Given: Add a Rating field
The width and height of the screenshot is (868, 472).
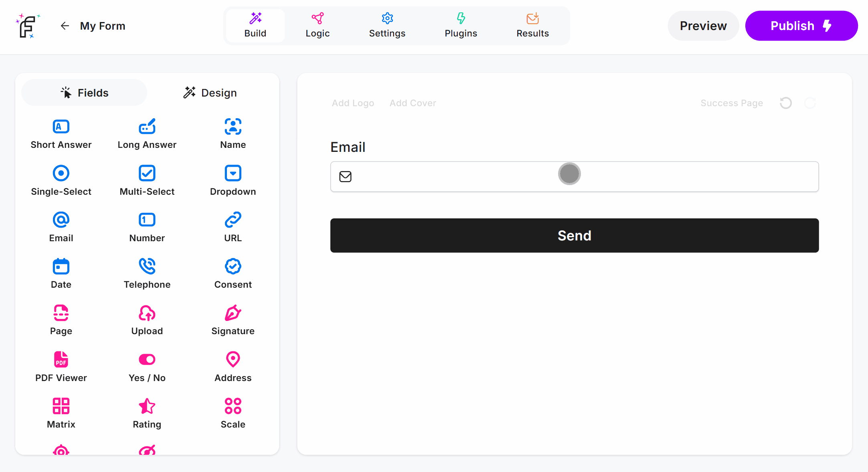Looking at the screenshot, I should pos(147,414).
